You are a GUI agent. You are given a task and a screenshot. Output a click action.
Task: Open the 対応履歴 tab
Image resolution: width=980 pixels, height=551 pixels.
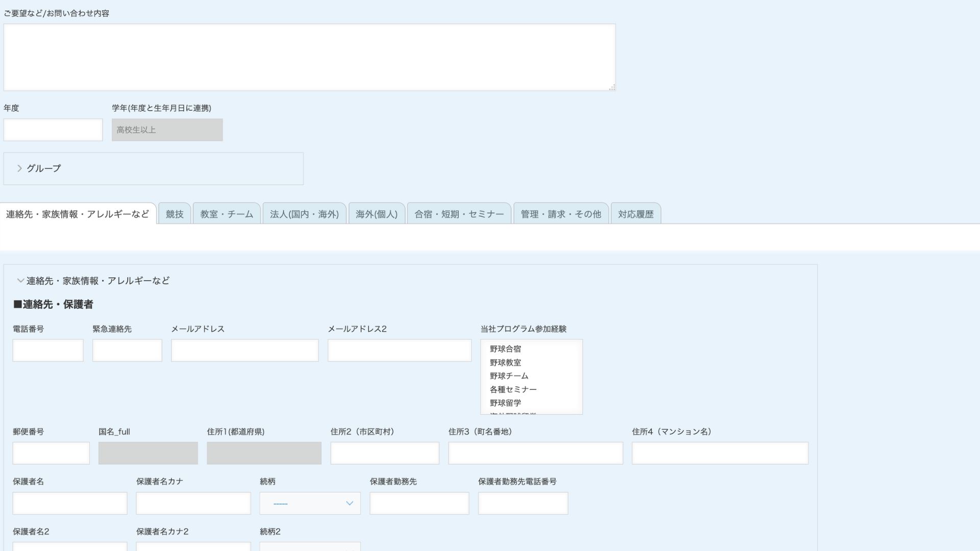pyautogui.click(x=635, y=214)
